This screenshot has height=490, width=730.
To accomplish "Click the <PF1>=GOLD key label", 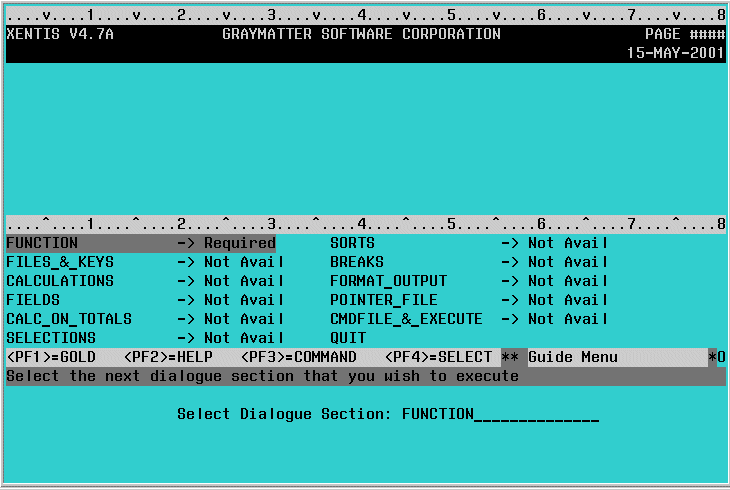I will pos(51,357).
